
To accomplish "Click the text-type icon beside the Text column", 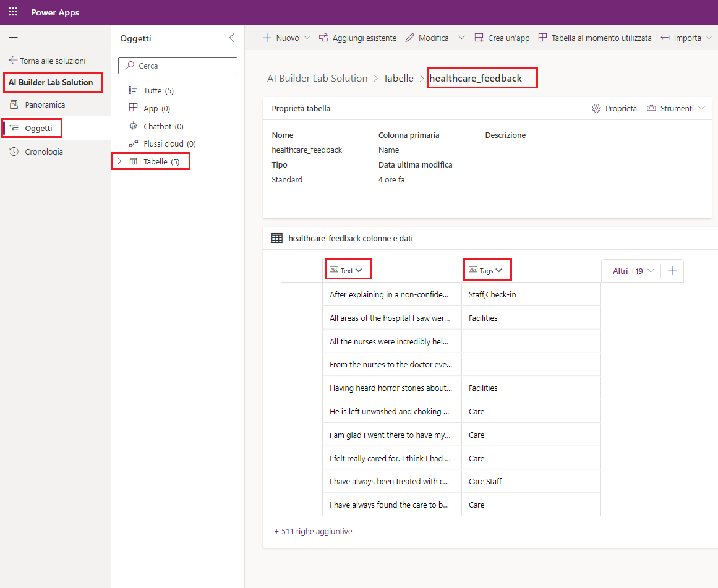I will click(x=334, y=270).
